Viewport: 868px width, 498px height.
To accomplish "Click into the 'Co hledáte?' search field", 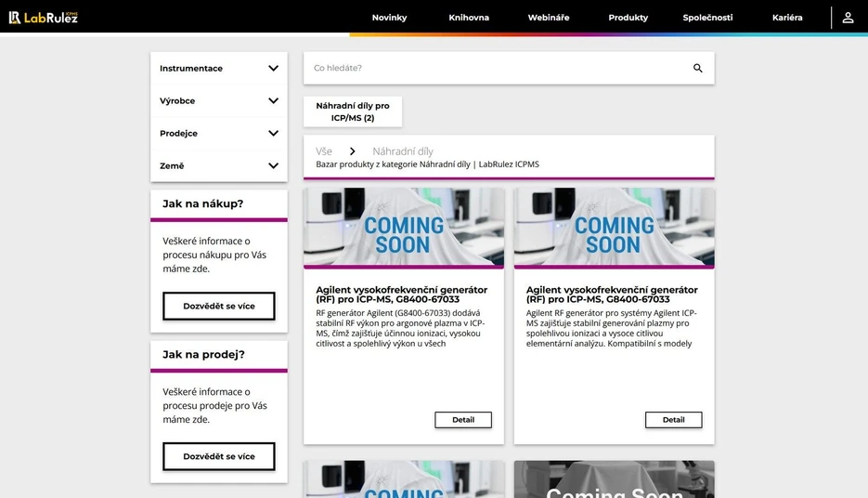I will [x=497, y=68].
